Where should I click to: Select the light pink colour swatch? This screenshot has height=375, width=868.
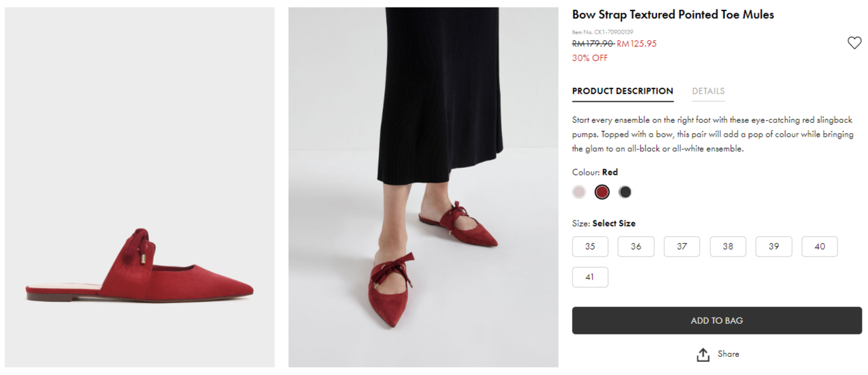579,192
